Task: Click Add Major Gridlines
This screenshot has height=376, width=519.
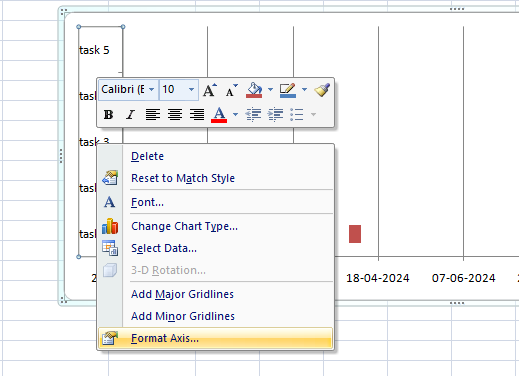Action: point(216,294)
